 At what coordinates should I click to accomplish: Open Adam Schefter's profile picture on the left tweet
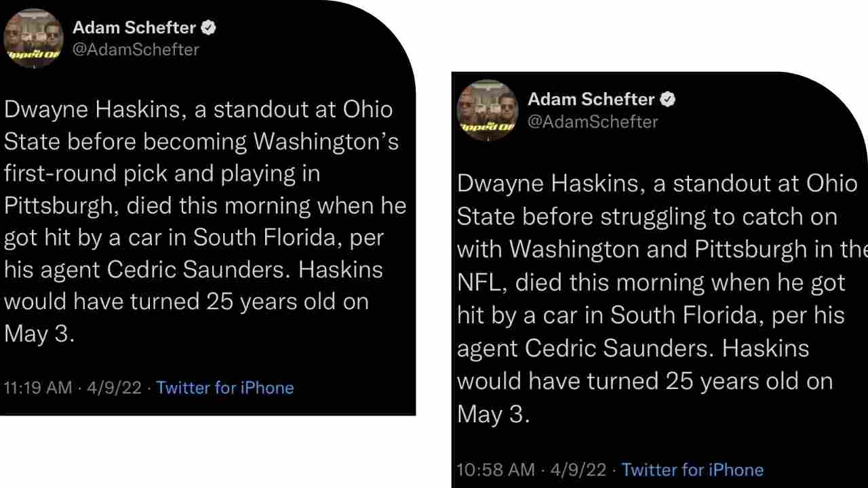tap(33, 39)
